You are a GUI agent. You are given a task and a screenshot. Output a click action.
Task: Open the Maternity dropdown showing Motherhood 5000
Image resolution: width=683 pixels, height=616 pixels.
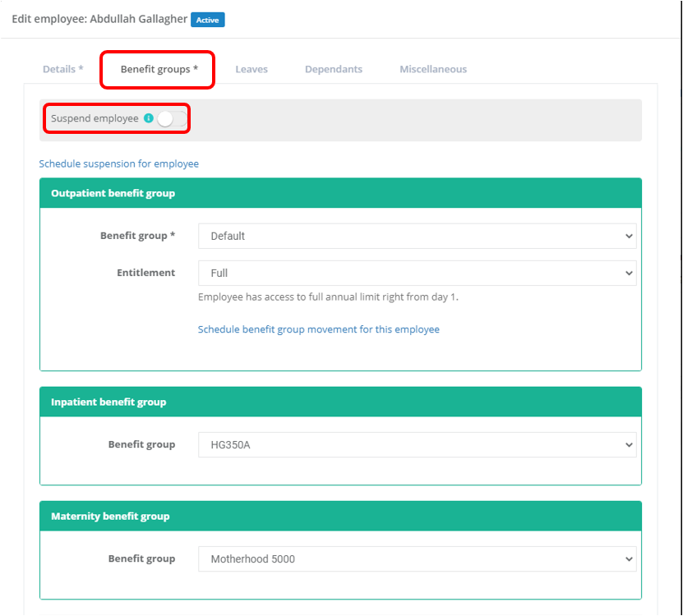click(x=418, y=559)
